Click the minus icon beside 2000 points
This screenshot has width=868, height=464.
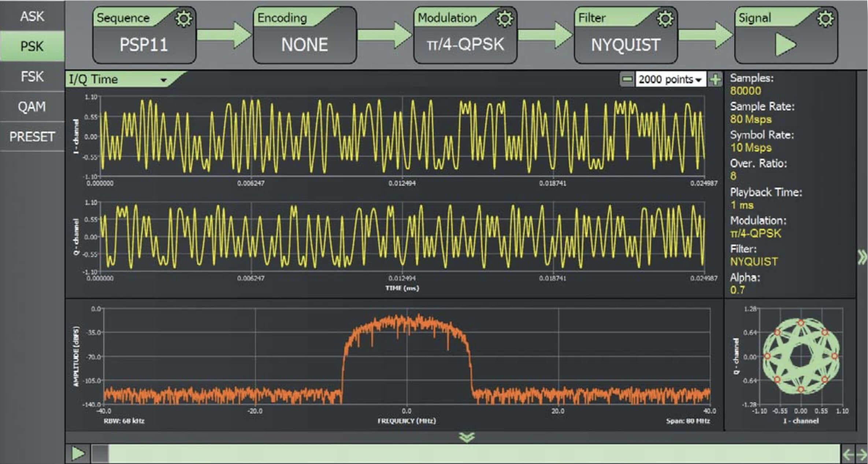(627, 79)
